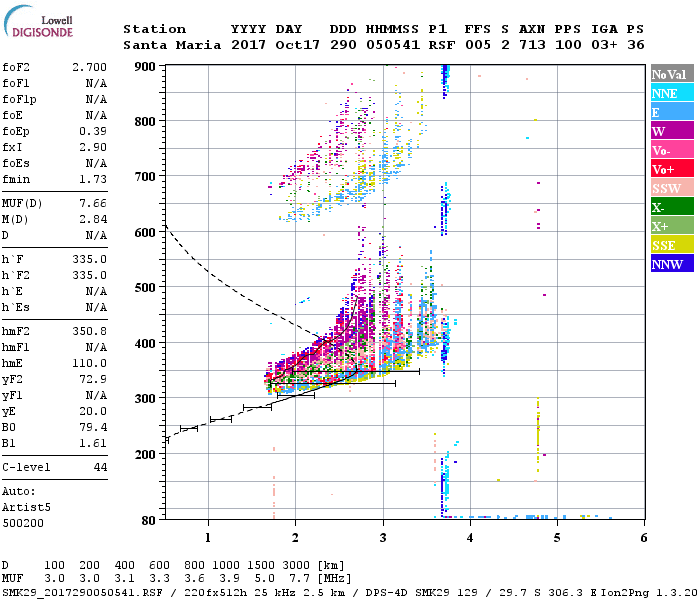Viewport: 700px width, 600px height.
Task: Select the X+ light green legend swatch
Action: (672, 226)
